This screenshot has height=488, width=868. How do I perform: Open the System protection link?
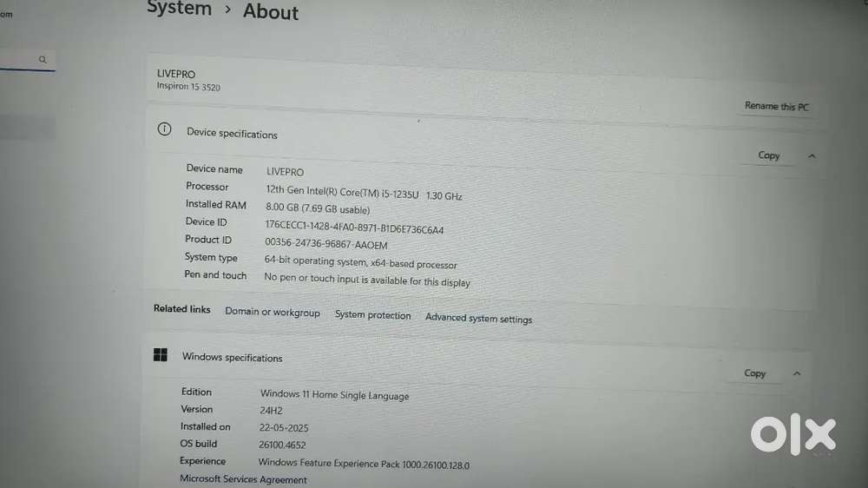(x=372, y=315)
